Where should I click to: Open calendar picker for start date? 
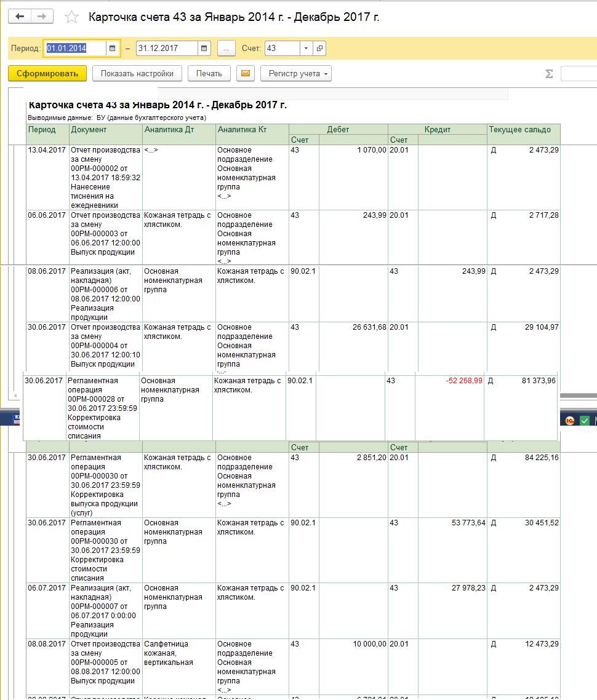coord(112,48)
